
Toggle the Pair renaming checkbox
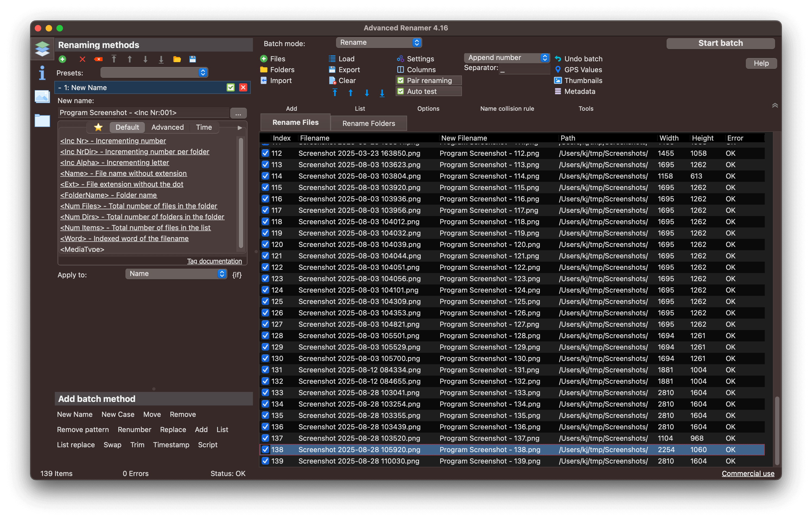point(400,80)
